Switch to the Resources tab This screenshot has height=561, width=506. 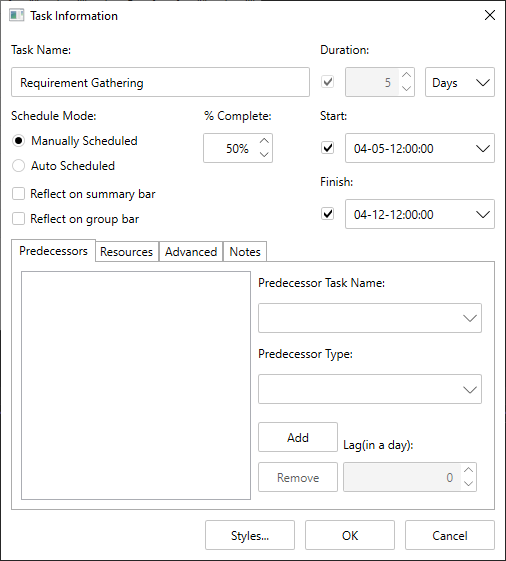coord(127,252)
